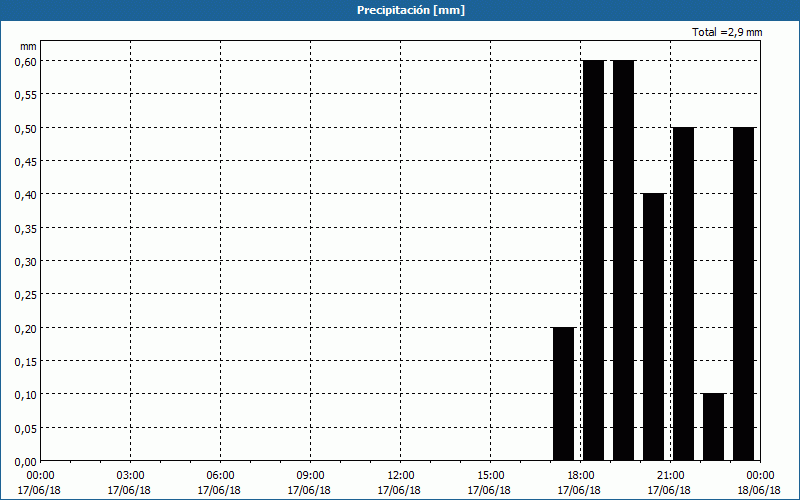Click the 18/06/18 date label

pos(759,490)
